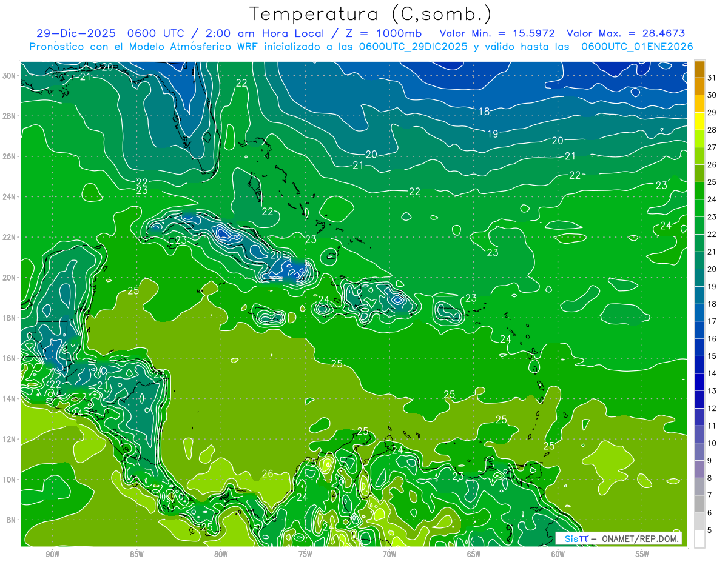The height and width of the screenshot is (562, 728).
Task: Click the "75W" longitude axis label
Action: pyautogui.click(x=305, y=554)
